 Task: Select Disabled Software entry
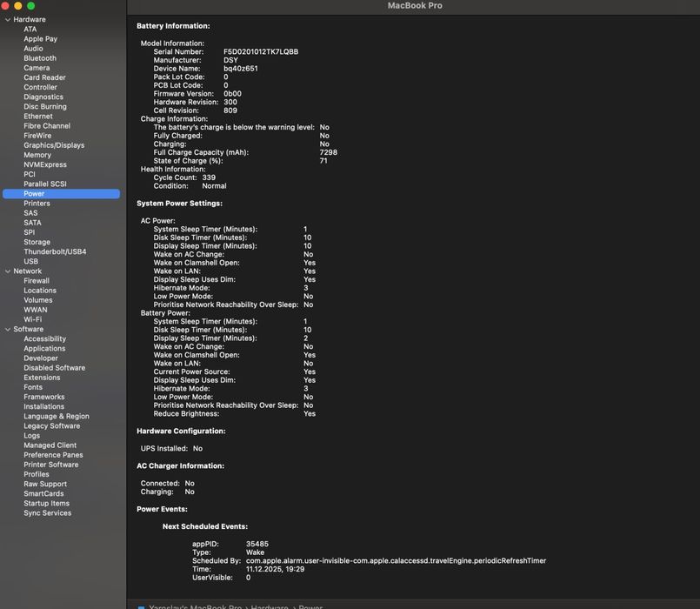point(55,368)
